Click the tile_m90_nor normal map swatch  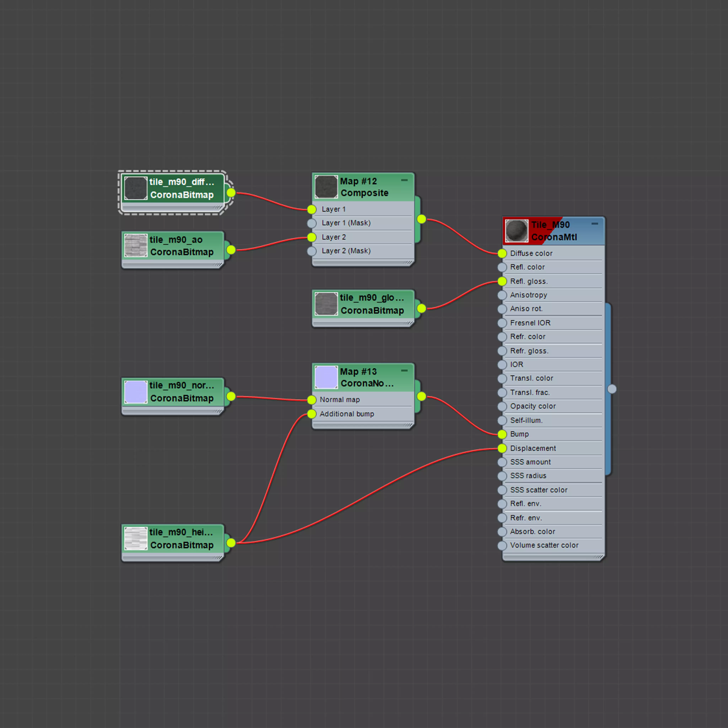[x=136, y=392]
